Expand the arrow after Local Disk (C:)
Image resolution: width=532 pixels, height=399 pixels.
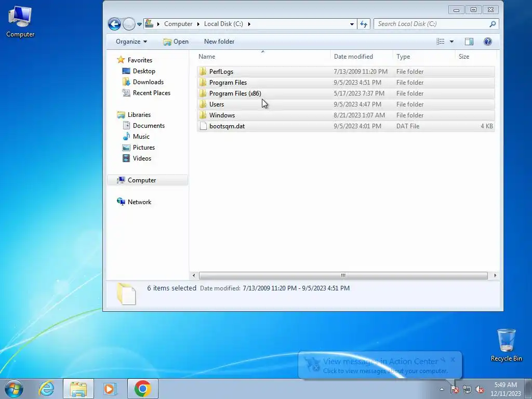pyautogui.click(x=249, y=24)
